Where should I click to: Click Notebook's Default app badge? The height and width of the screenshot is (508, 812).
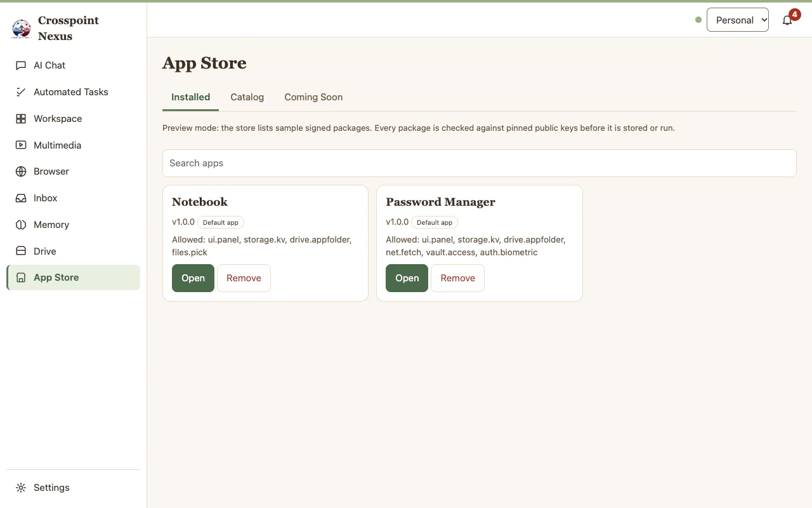click(221, 222)
